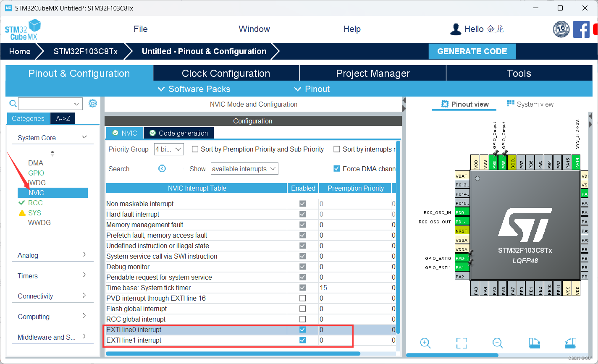598x364 pixels.
Task: Enable PVD interrupt through EXTI line 16
Action: tap(302, 298)
